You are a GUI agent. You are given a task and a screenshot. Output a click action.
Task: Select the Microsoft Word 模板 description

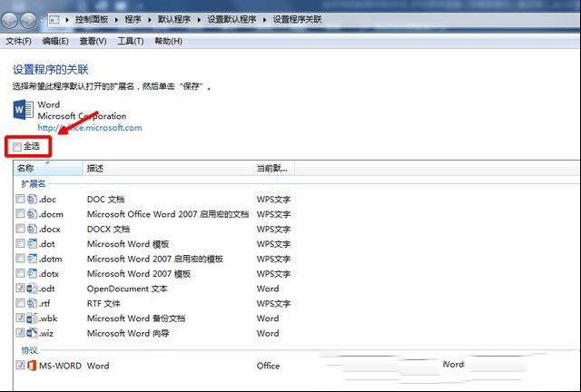[128, 244]
